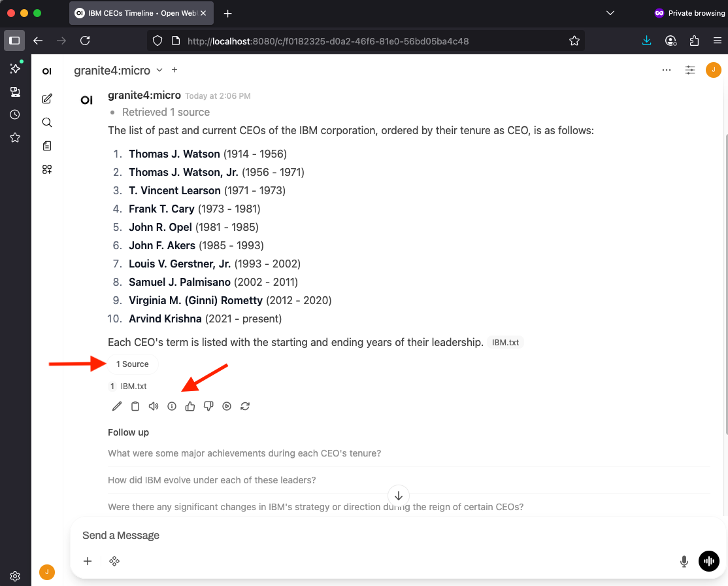Read the response aloud with speaker icon
The height and width of the screenshot is (586, 728).
click(154, 406)
